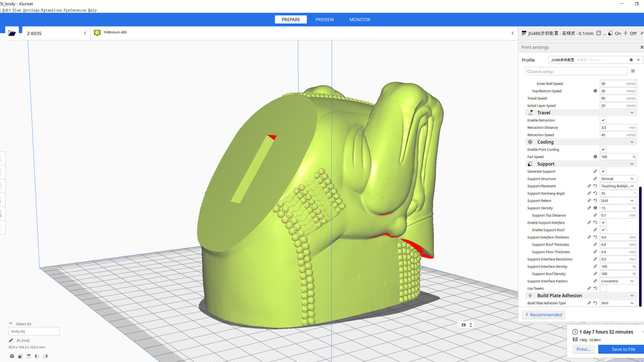
Task: Open Support Placement dropdown Touching Buildplate
Action: click(x=618, y=186)
